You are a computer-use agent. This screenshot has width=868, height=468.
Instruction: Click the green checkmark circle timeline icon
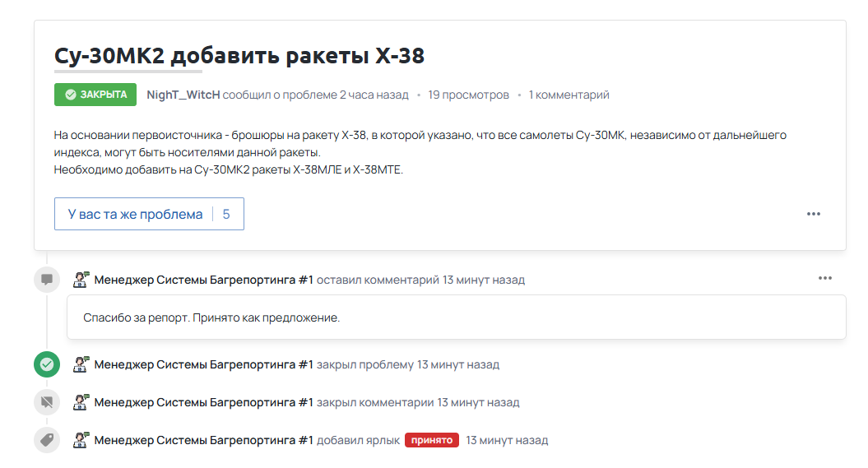pos(47,364)
